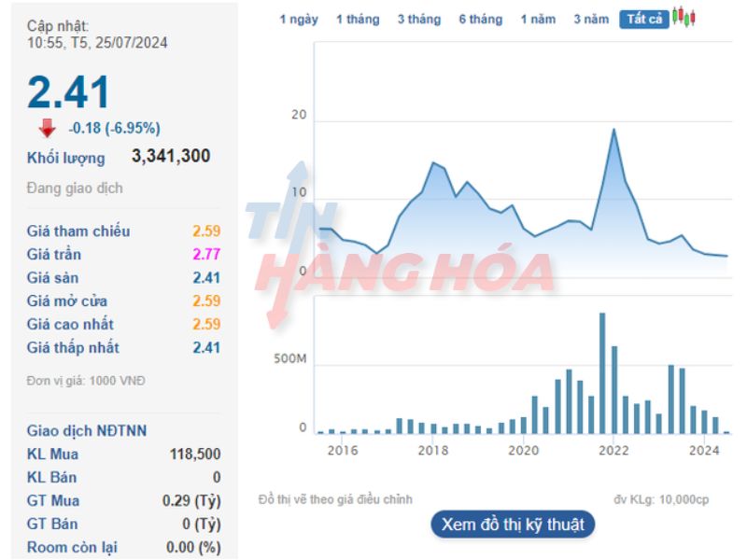Click the Khối lượng value 3,341,300
The image size is (747, 560).
171,157
